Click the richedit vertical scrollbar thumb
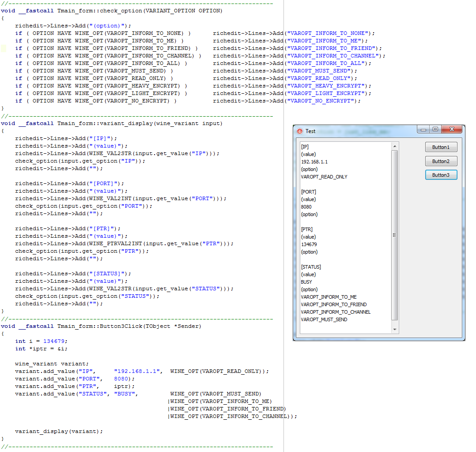Image resolution: width=476 pixels, height=452 pixels. pyautogui.click(x=395, y=235)
